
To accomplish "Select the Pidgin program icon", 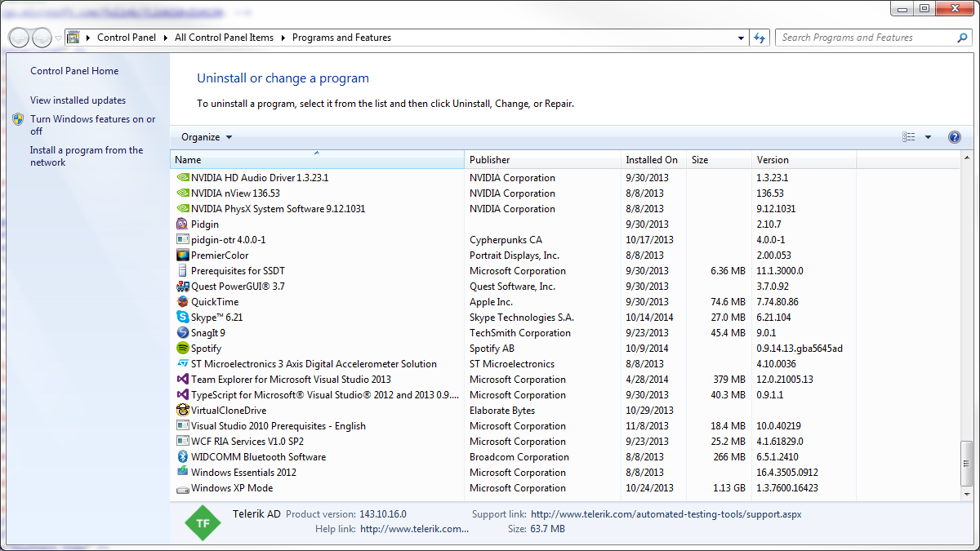I will point(183,224).
